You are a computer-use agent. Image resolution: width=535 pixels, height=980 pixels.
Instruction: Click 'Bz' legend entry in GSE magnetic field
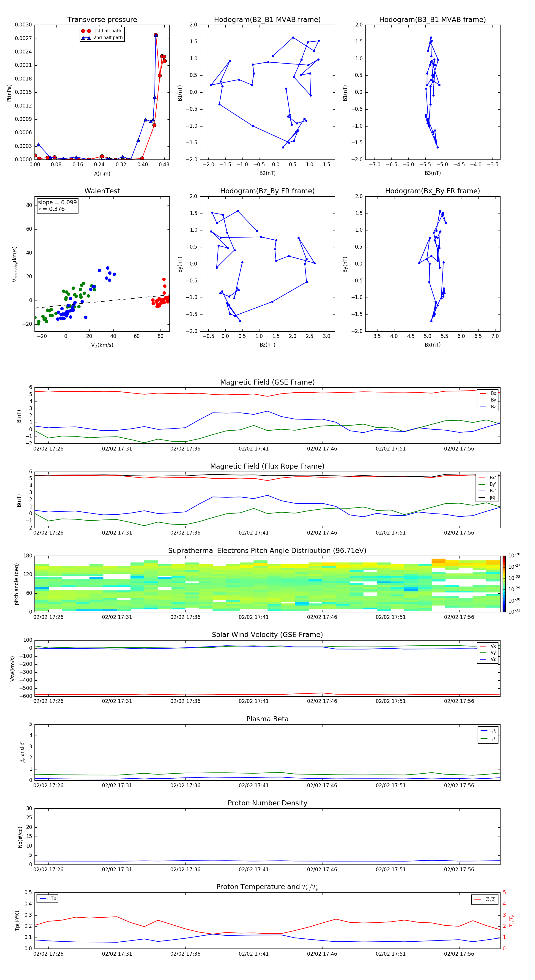pyautogui.click(x=488, y=407)
